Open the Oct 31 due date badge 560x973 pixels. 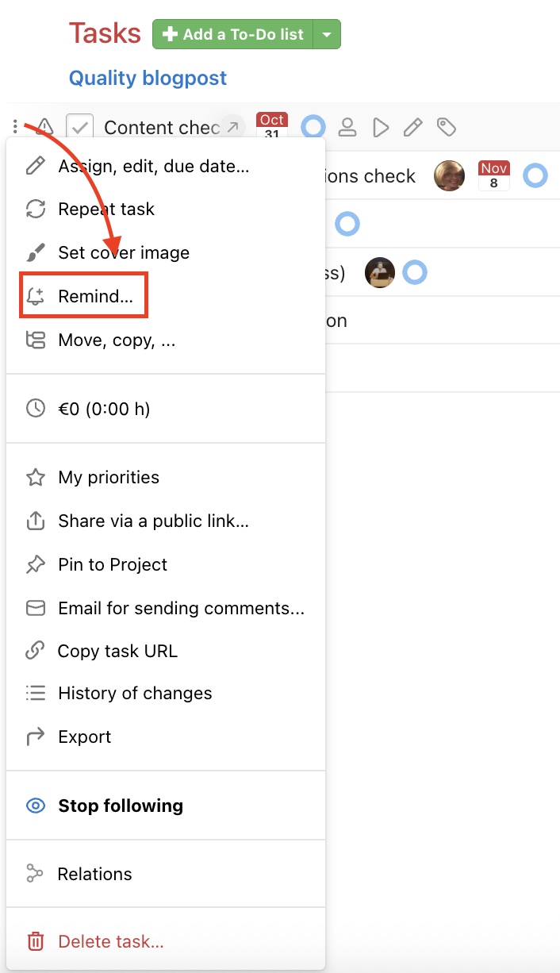(x=271, y=125)
